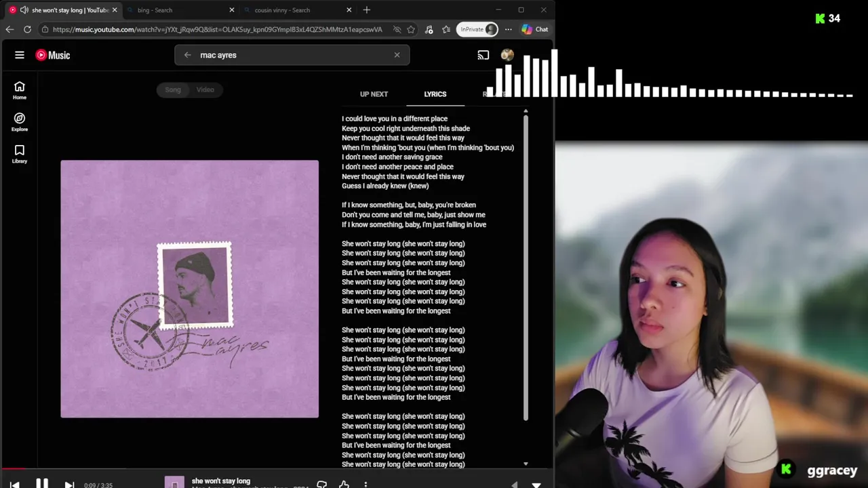
Task: Switch to Video mode
Action: [205, 89]
